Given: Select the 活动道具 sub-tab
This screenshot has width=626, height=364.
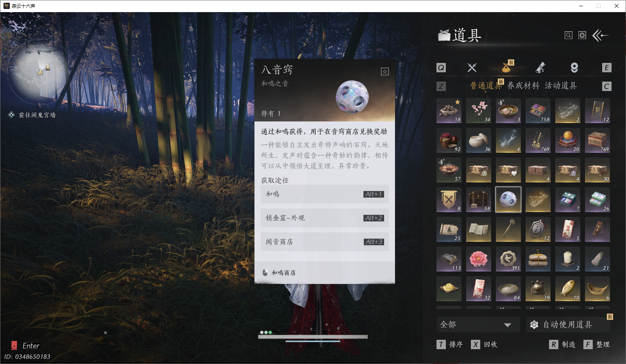Looking at the screenshot, I should tap(561, 86).
